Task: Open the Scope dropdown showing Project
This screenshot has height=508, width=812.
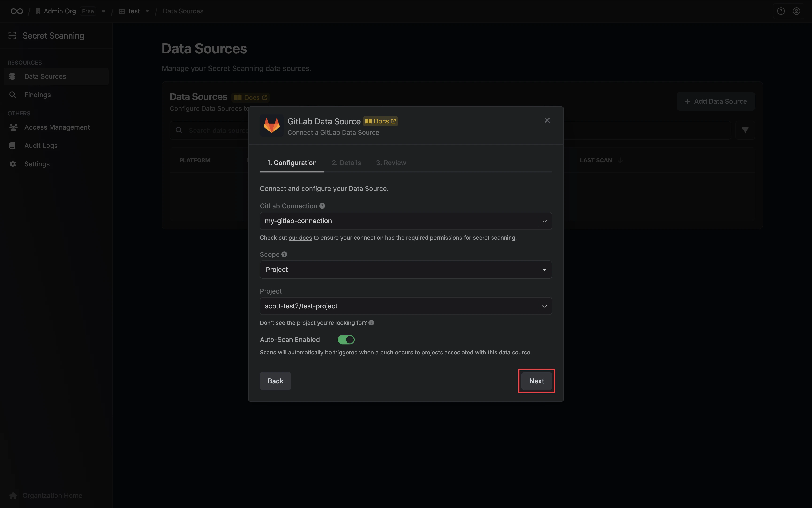Action: pos(406,270)
